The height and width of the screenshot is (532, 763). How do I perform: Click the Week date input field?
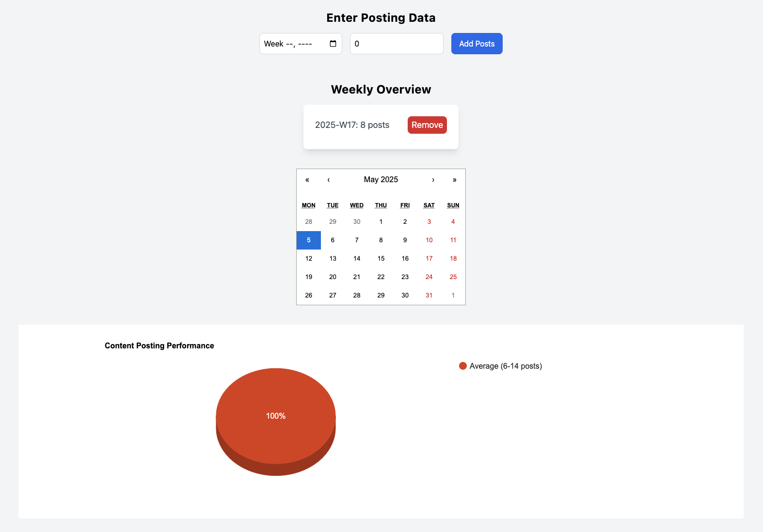tap(293, 44)
